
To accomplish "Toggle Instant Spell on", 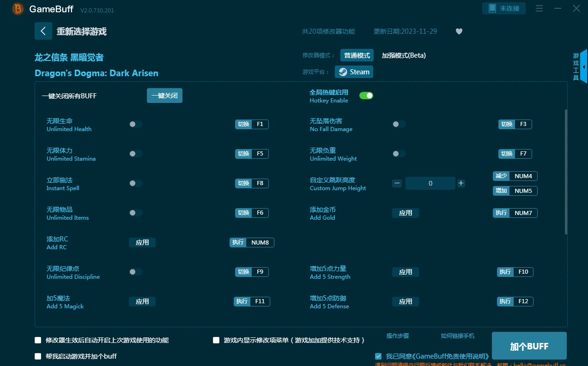I will (x=136, y=183).
